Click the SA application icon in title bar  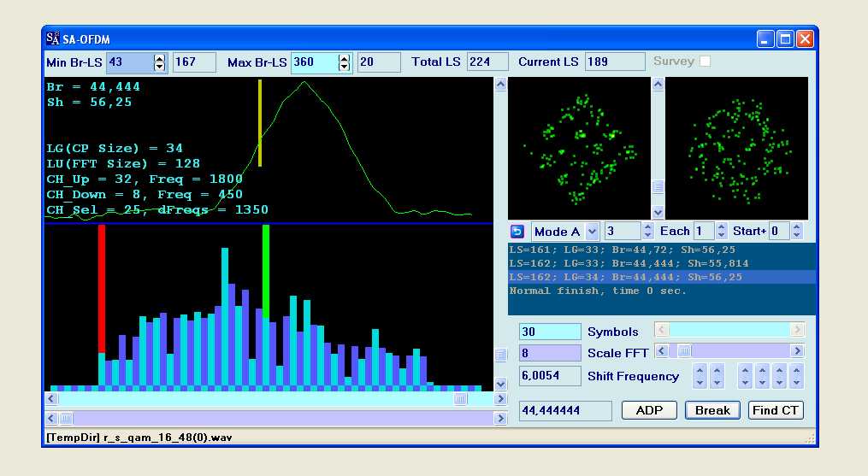pyautogui.click(x=52, y=38)
